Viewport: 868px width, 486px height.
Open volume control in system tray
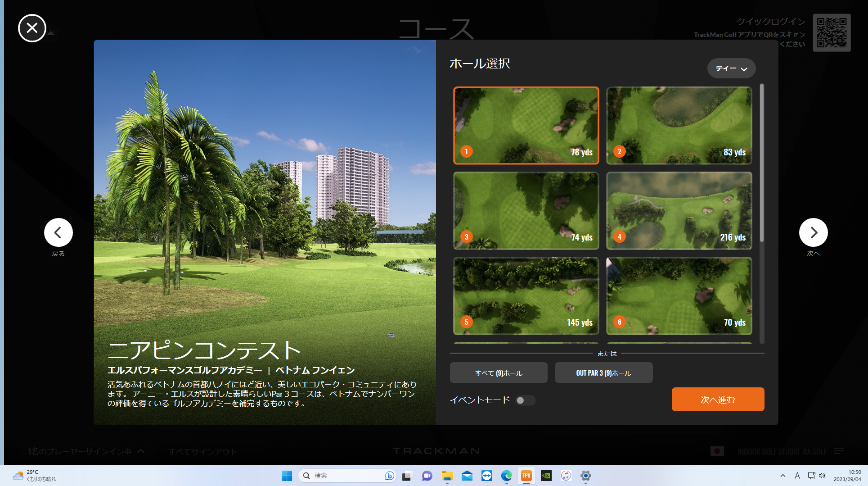822,476
